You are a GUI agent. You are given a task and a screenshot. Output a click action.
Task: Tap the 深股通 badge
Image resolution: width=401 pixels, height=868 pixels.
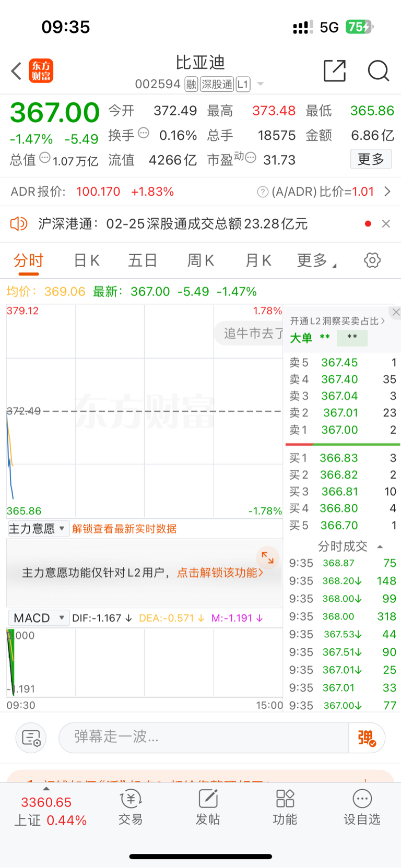click(217, 84)
